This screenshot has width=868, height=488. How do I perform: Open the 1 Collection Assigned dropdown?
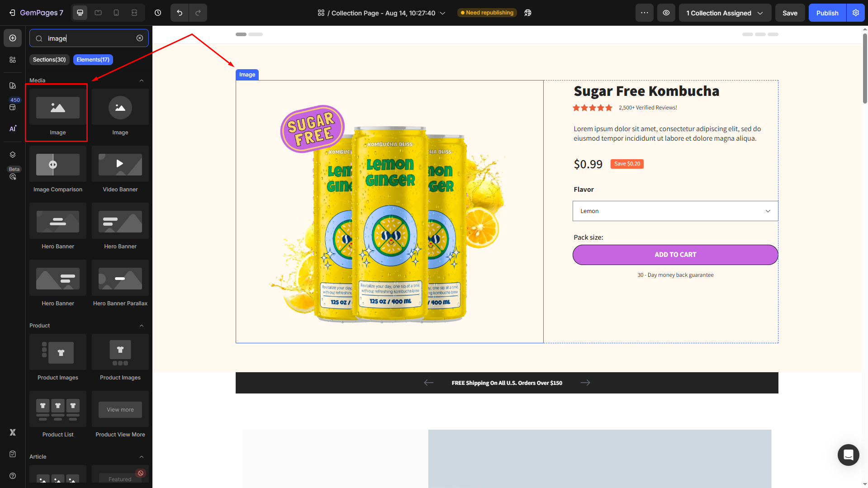pyautogui.click(x=725, y=13)
